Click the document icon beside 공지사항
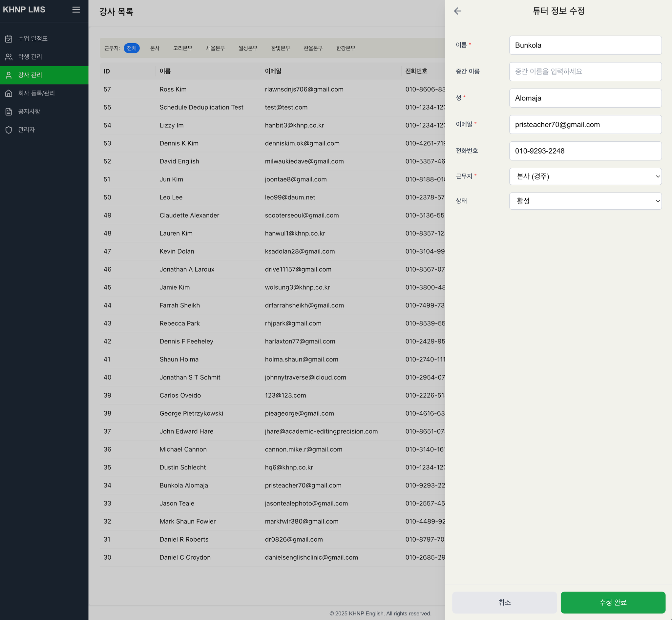Viewport: 672px width, 620px height. click(x=9, y=112)
